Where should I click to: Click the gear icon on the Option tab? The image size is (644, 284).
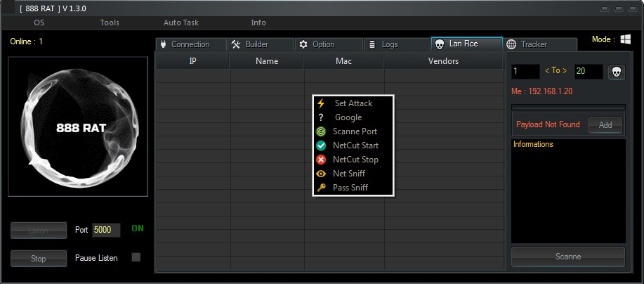303,44
